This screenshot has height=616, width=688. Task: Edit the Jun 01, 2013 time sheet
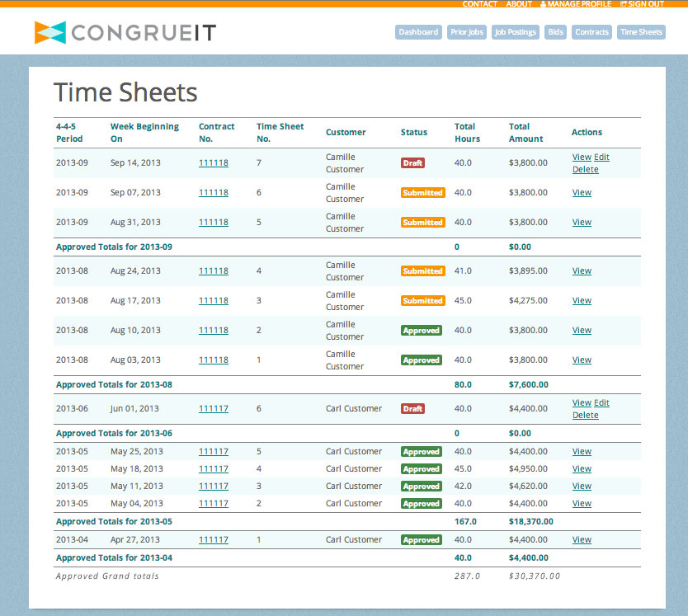click(x=601, y=402)
